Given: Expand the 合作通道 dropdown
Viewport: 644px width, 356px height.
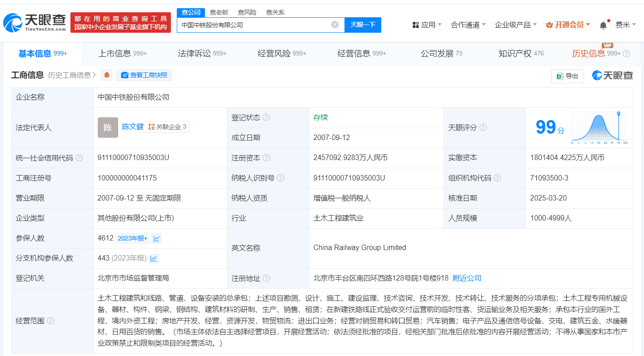Looking at the screenshot, I should (x=468, y=25).
